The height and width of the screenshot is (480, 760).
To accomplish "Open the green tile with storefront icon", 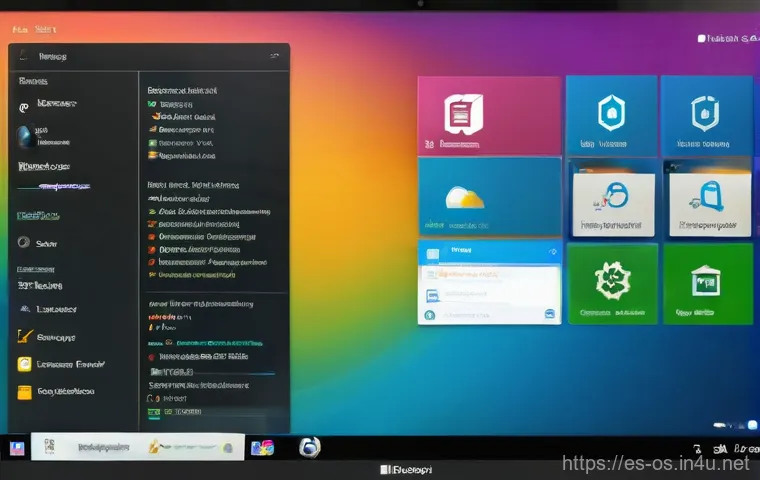I will [708, 284].
